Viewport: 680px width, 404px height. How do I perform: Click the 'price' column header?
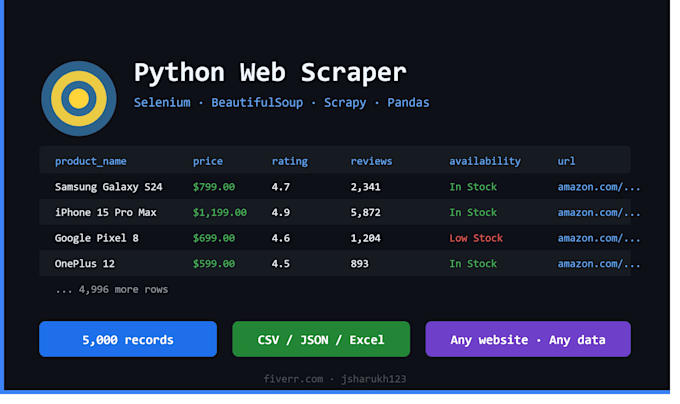point(208,161)
